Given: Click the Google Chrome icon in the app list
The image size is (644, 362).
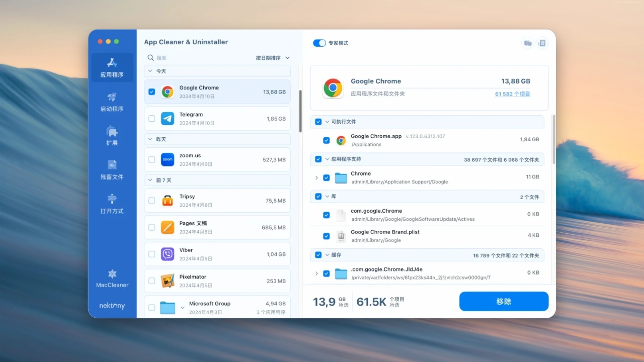Looking at the screenshot, I should point(168,92).
